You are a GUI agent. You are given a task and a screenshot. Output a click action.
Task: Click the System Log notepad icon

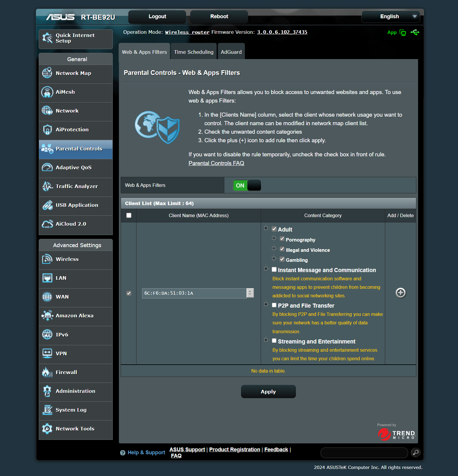[47, 410]
